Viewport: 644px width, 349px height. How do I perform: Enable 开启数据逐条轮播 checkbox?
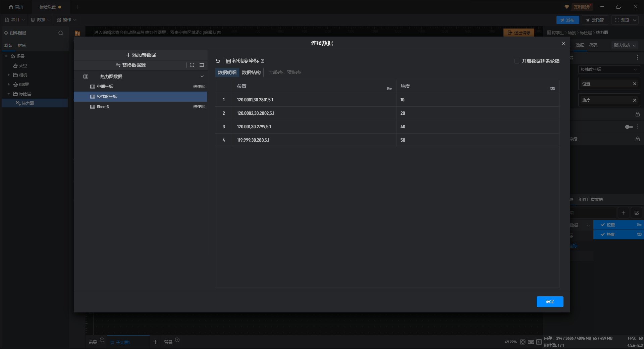coord(517,61)
